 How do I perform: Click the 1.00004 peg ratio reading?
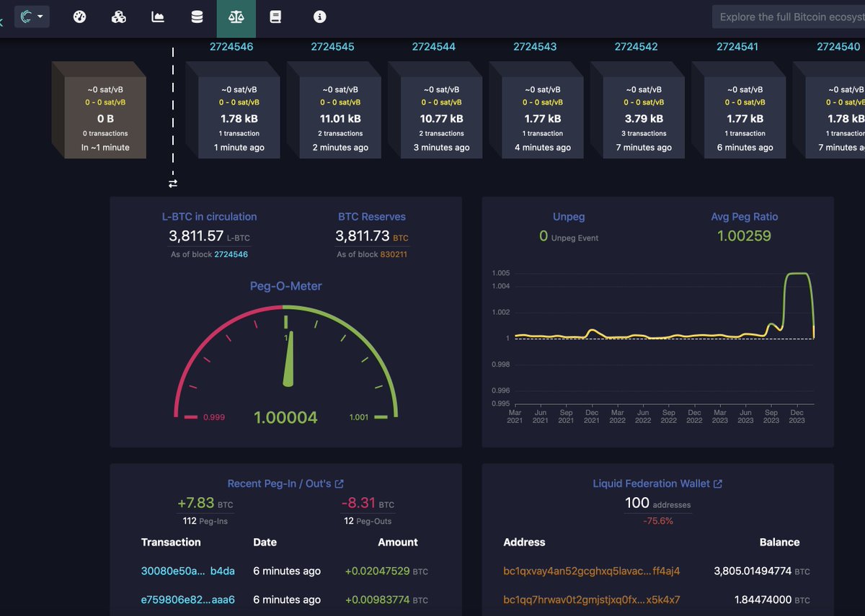coord(286,417)
